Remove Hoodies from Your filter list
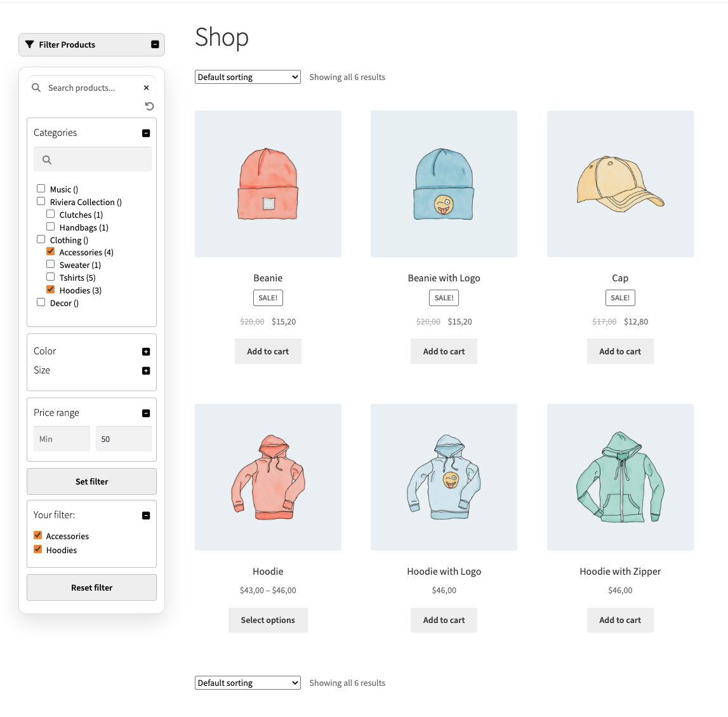The height and width of the screenshot is (717, 728). (38, 549)
